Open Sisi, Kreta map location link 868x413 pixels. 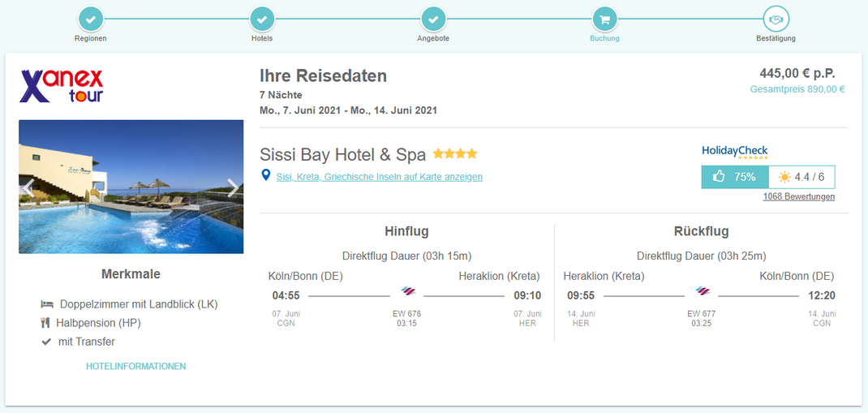click(379, 176)
